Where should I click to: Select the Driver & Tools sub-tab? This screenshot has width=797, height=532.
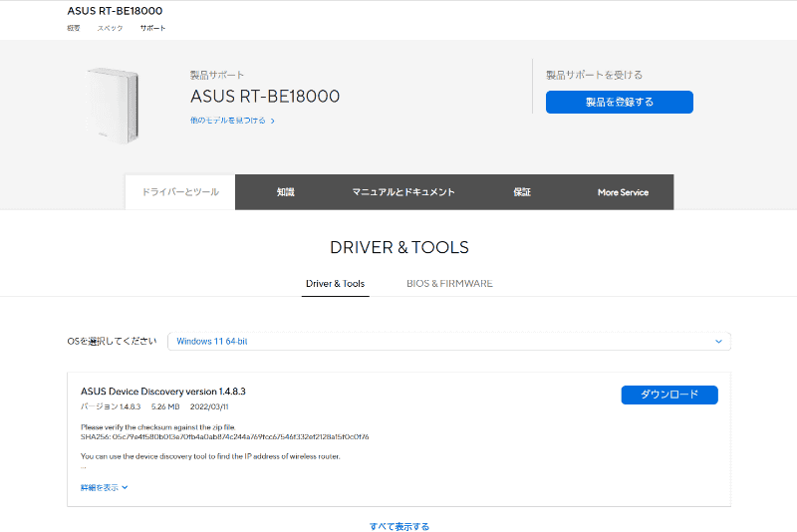(336, 284)
